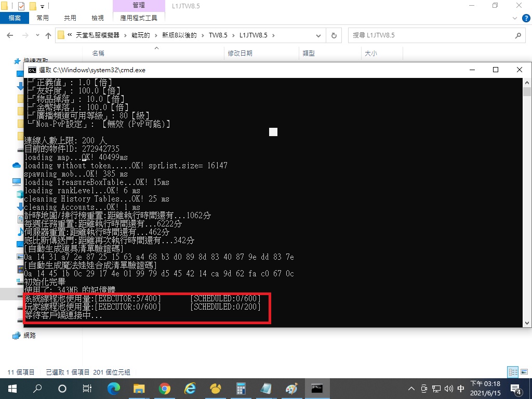The width and height of the screenshot is (532, 399).
Task: Click 'loading map...OK! 40499ms' line
Action: pyautogui.click(x=76, y=157)
